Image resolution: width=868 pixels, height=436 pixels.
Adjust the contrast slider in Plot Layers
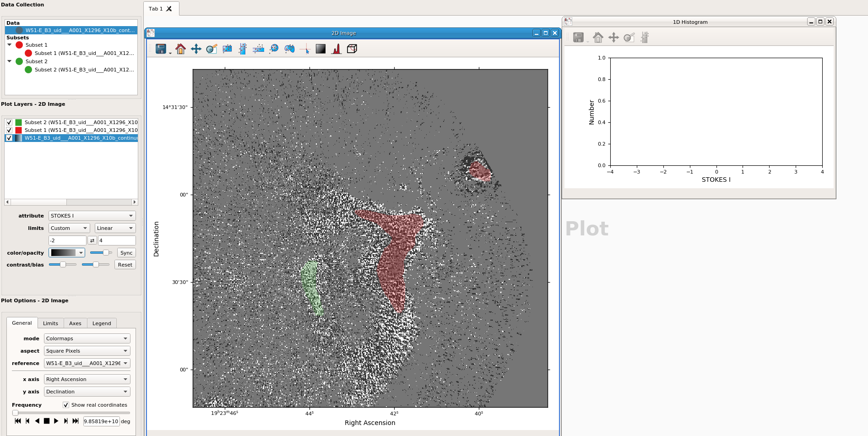[x=62, y=264]
